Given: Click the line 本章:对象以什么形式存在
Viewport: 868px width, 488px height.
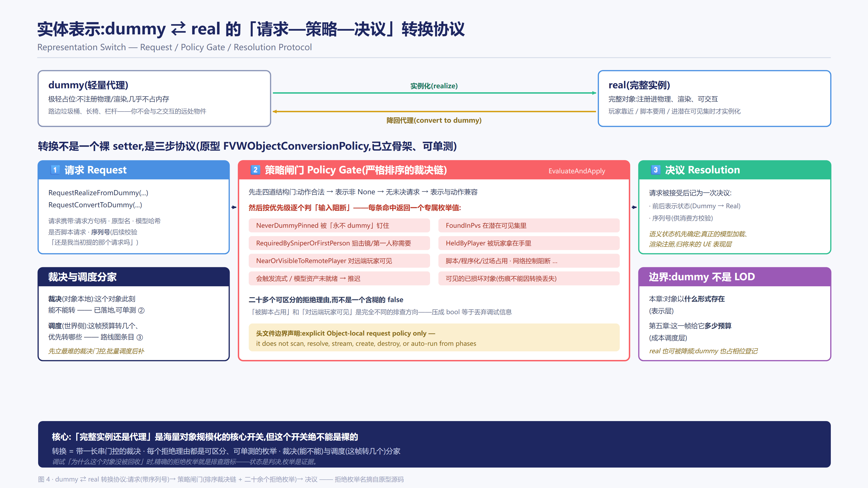Looking at the screenshot, I should (687, 299).
